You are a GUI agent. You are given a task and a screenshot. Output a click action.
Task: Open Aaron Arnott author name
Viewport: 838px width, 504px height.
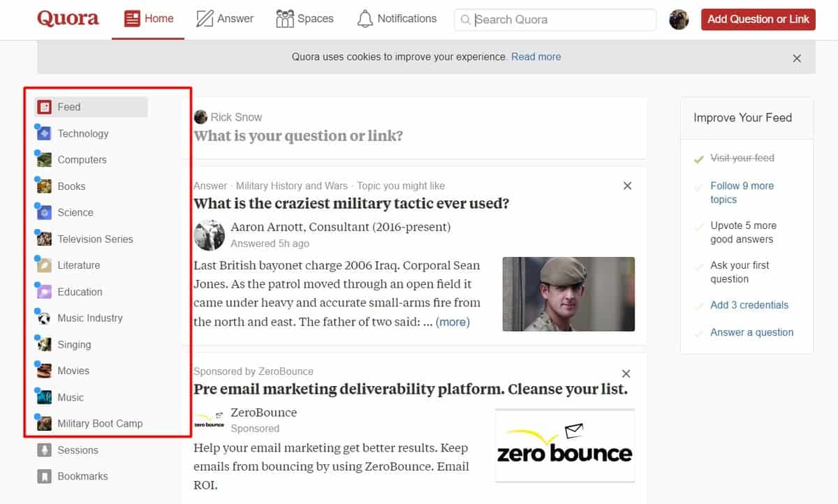tap(267, 227)
